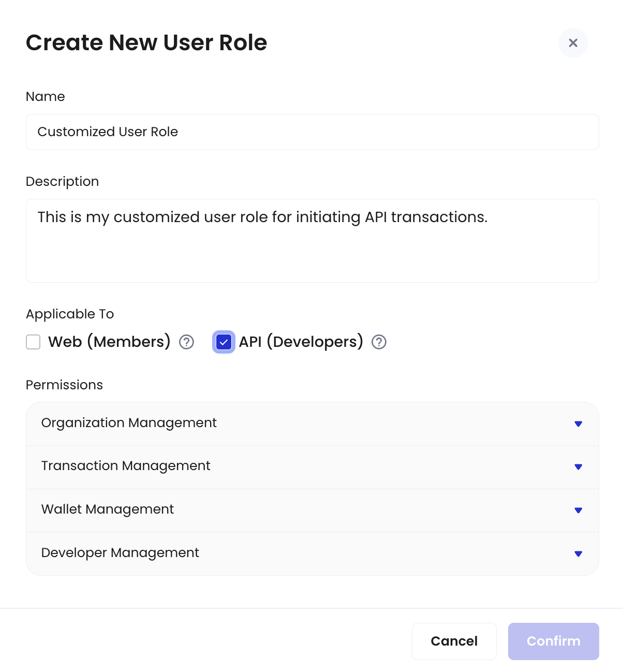
Task: Select the Developer Management row label
Action: [120, 553]
